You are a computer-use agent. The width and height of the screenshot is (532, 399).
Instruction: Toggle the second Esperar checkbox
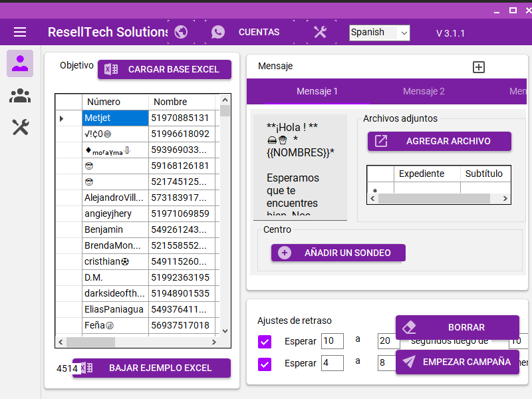(265, 364)
